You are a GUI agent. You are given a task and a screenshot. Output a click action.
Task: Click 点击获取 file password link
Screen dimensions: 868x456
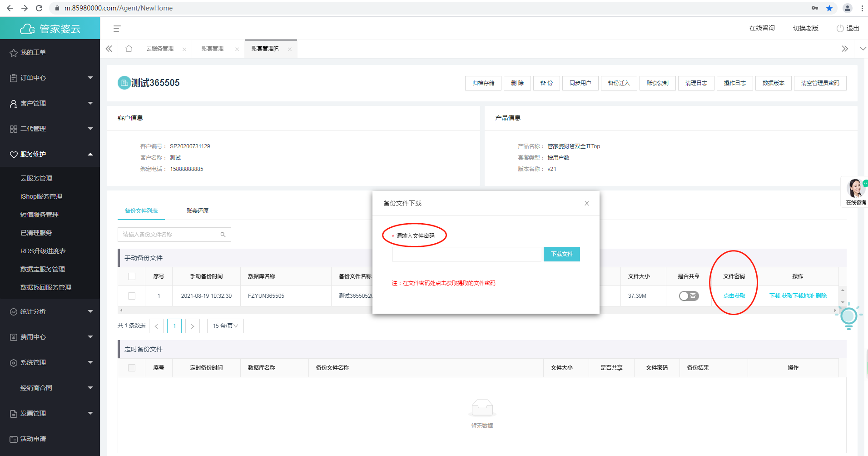pos(734,296)
